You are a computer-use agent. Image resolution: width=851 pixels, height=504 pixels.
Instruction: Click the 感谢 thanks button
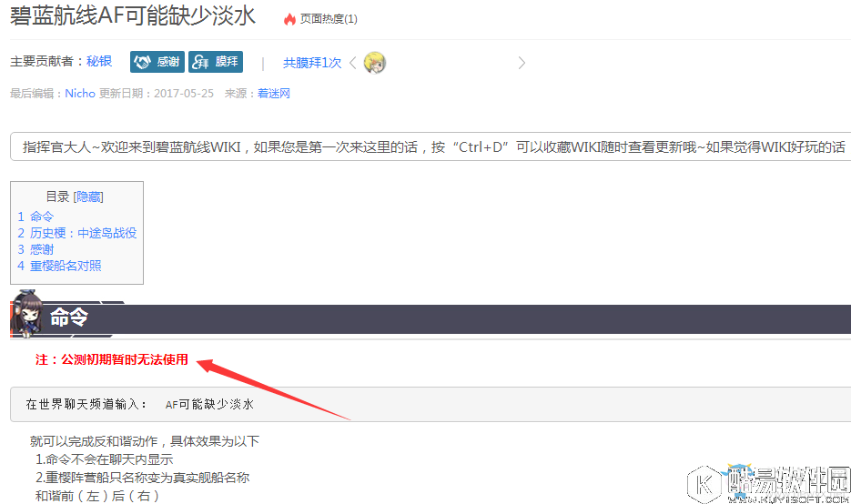[x=157, y=62]
